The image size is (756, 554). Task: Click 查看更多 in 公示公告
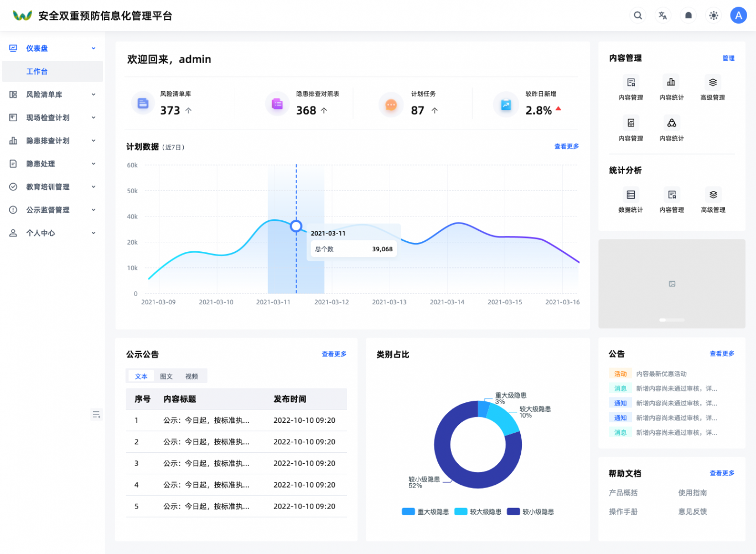(x=334, y=354)
